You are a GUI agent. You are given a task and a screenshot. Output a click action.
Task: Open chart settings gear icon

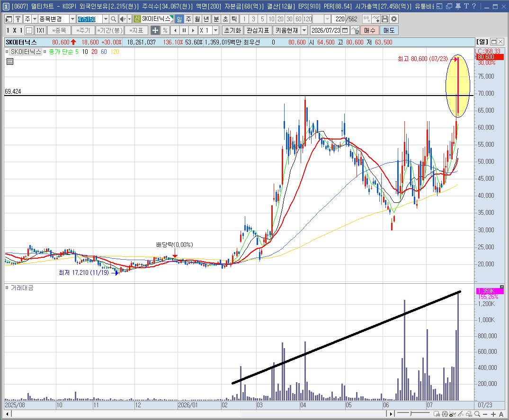tap(394, 19)
